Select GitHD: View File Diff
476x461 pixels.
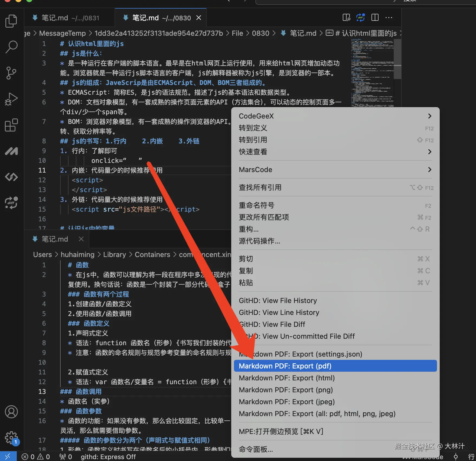pyautogui.click(x=335, y=324)
